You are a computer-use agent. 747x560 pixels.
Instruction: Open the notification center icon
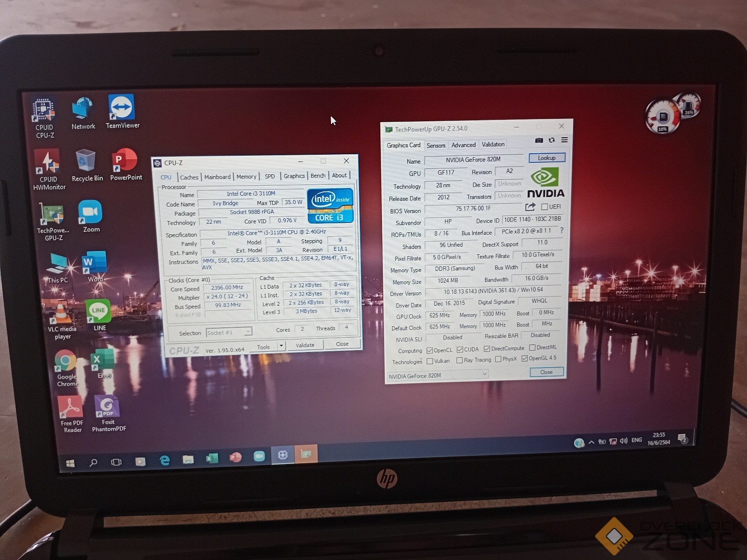coord(683,439)
